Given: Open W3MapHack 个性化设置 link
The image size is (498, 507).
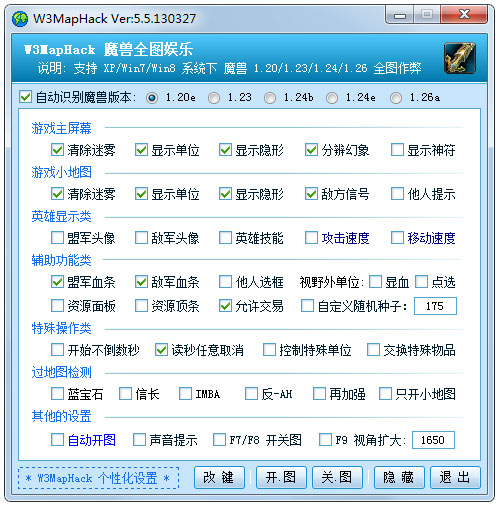Looking at the screenshot, I should point(98,478).
